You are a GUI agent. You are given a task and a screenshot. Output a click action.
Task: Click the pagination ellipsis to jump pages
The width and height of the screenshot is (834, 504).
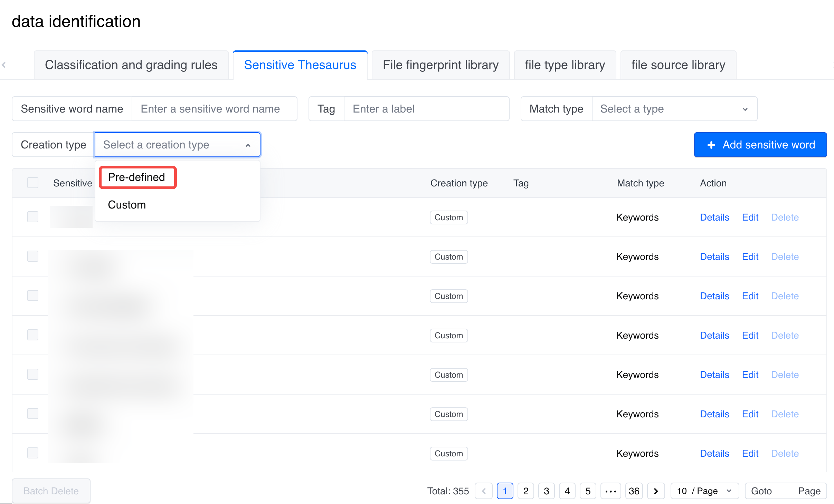coord(610,491)
